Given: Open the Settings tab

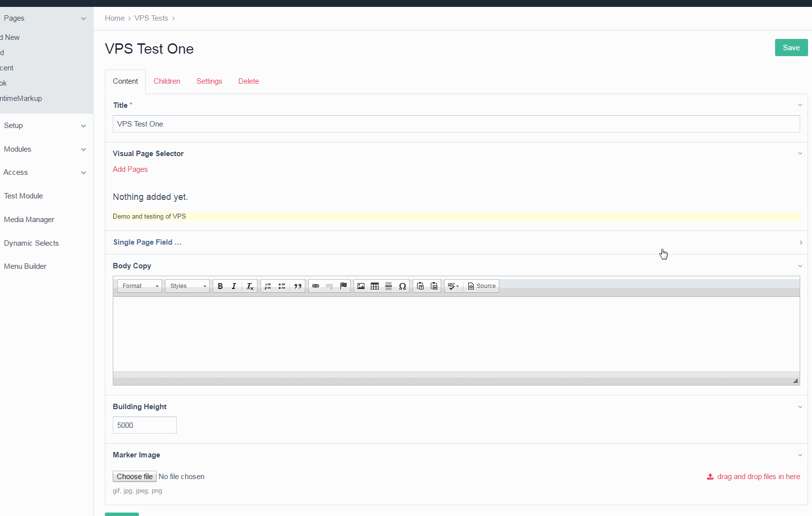Looking at the screenshot, I should 209,81.
